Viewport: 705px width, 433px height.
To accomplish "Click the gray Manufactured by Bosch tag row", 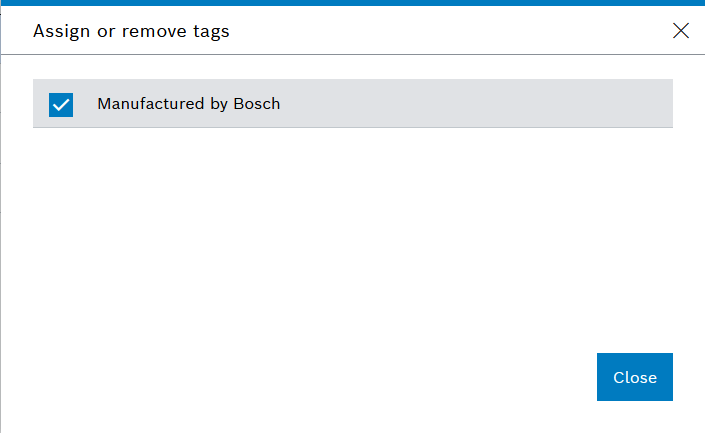I will coord(353,103).
